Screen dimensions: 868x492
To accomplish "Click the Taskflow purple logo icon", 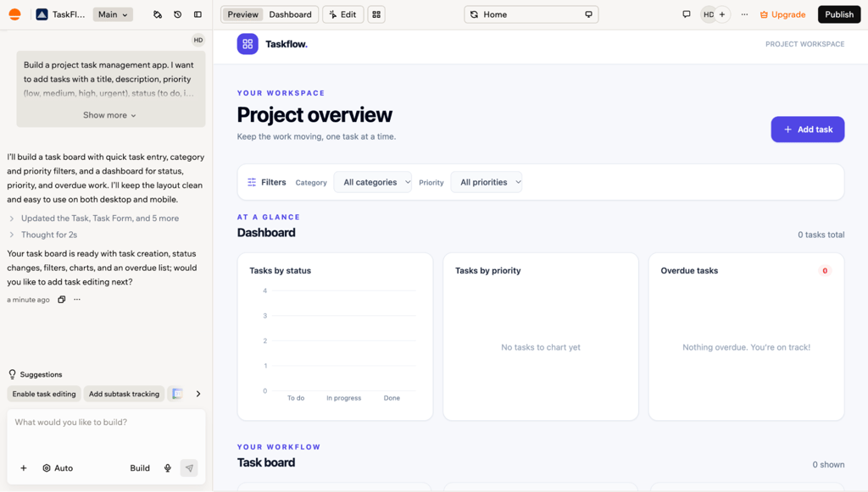I will point(248,44).
